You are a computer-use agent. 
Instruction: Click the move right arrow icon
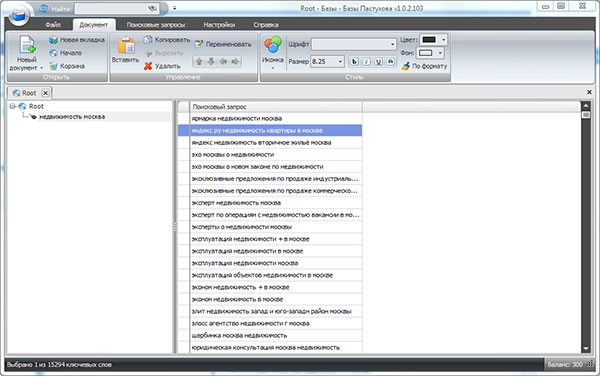[235, 62]
